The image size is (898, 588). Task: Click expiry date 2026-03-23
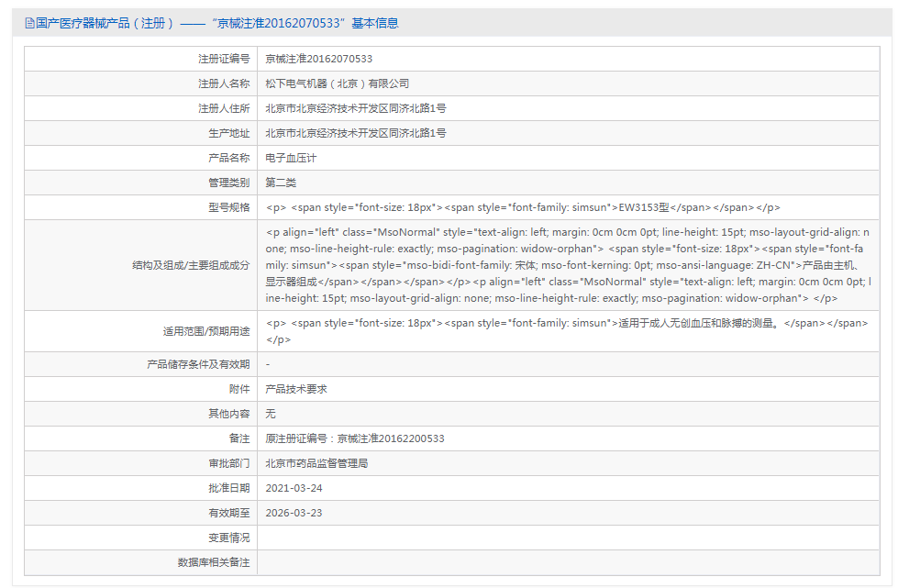pyautogui.click(x=294, y=513)
